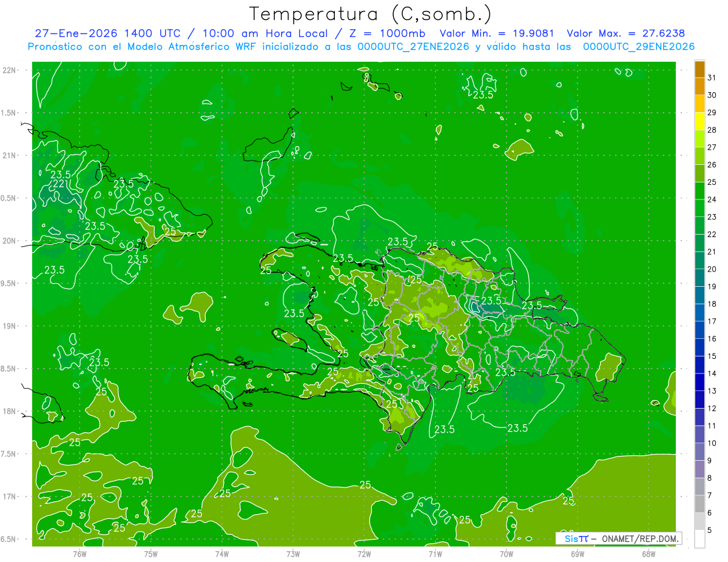Click the blue swatch between 17 and 18
The image size is (728, 562).
[x=699, y=313]
